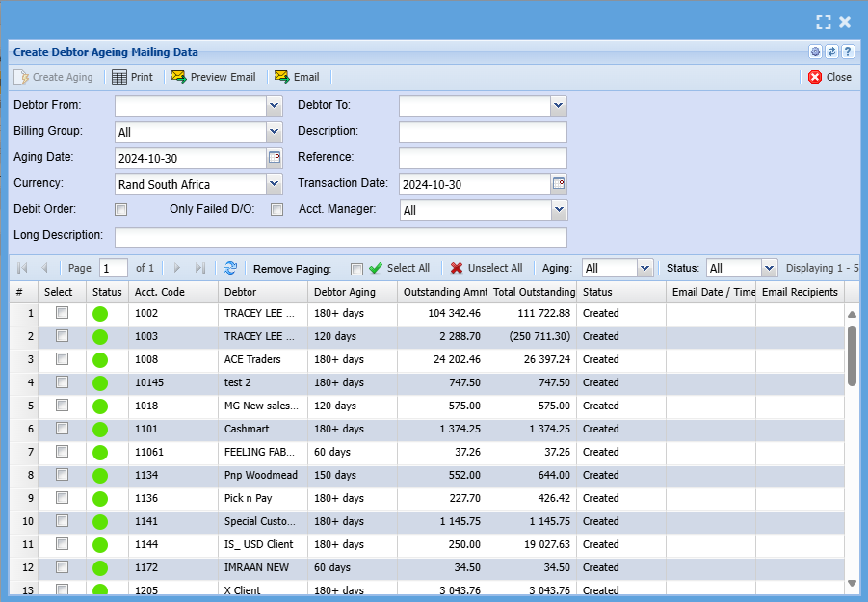Click the Print toolbar icon

119,77
